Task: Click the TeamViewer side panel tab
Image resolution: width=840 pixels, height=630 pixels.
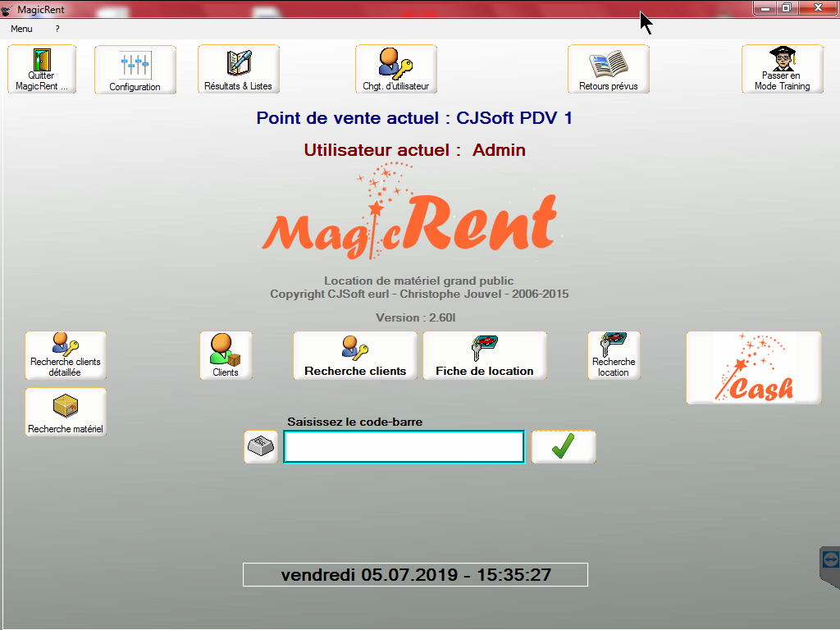Action: click(830, 568)
